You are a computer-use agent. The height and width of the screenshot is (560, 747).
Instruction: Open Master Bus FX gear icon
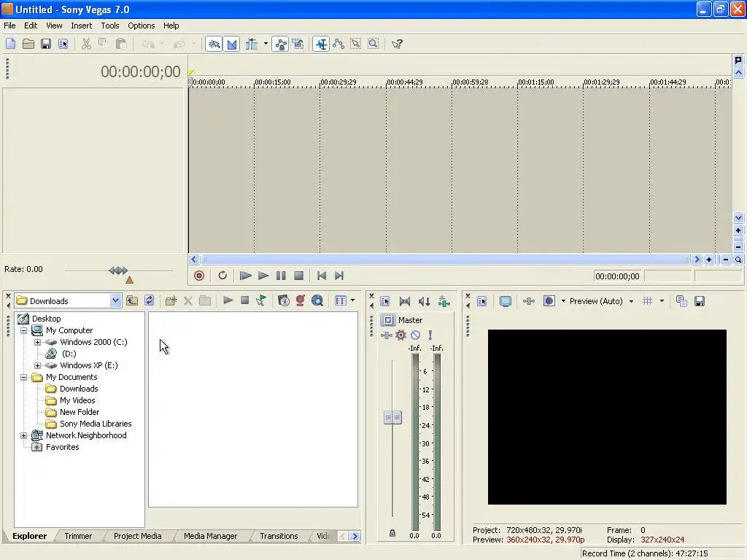[400, 335]
